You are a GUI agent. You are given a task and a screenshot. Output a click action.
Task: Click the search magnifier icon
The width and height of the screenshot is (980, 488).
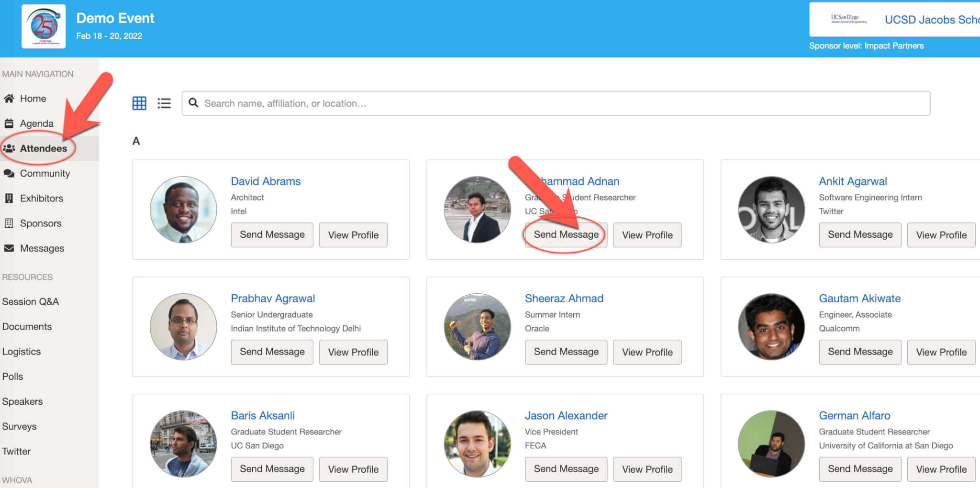[193, 103]
